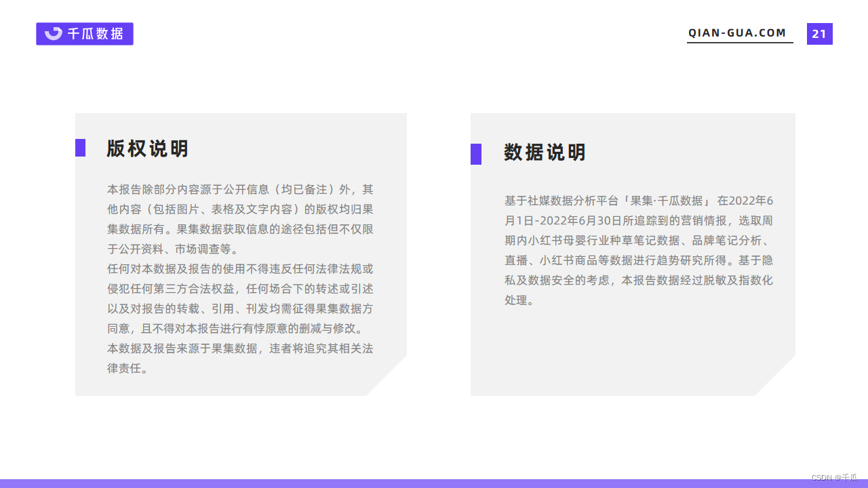868x488 pixels.
Task: Click line 于公开资料、市场调查等。
Action: click(x=173, y=249)
